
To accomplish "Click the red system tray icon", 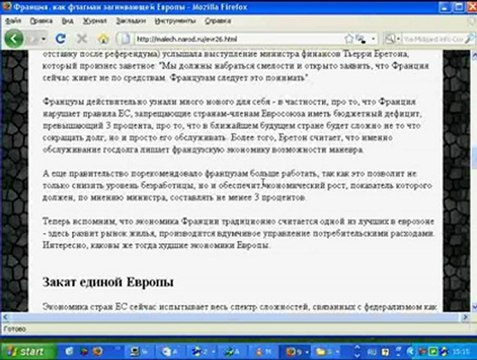I will (422, 351).
